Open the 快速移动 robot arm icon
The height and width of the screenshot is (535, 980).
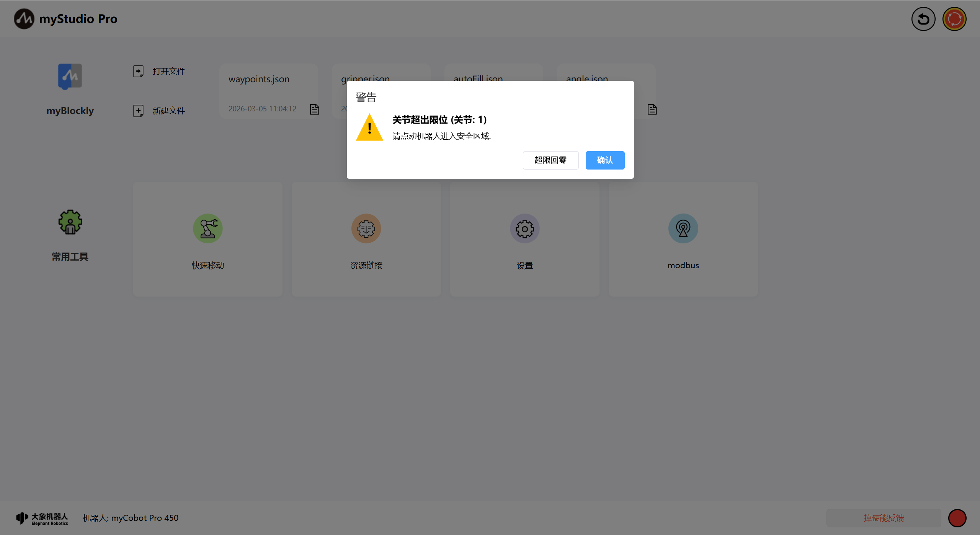207,228
